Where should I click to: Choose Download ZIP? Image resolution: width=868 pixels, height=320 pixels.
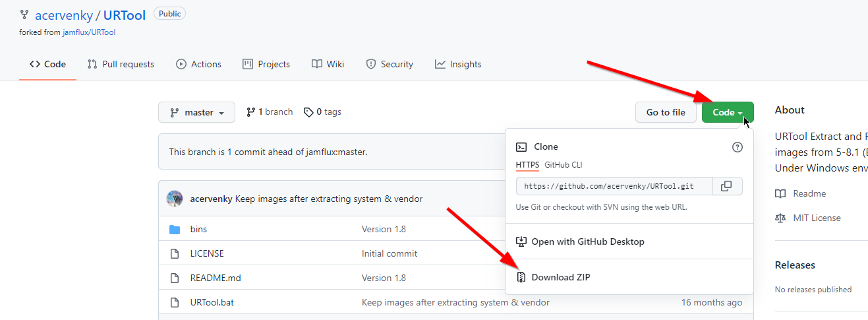[560, 277]
